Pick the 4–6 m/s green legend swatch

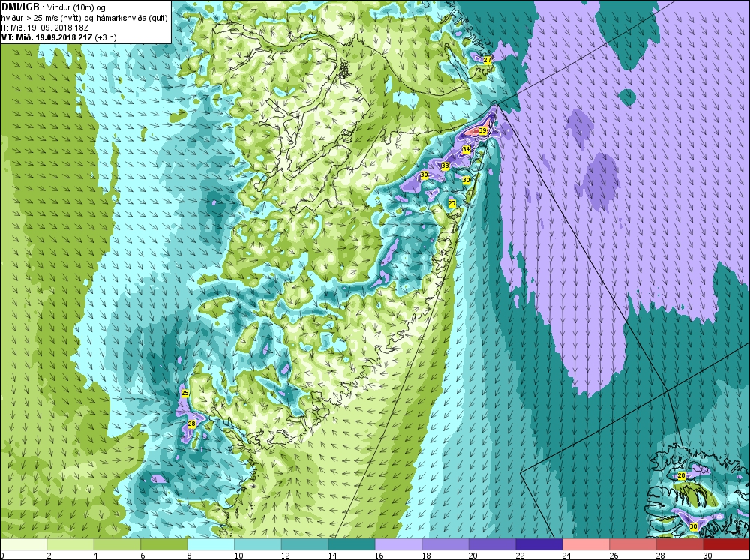tap(117, 544)
